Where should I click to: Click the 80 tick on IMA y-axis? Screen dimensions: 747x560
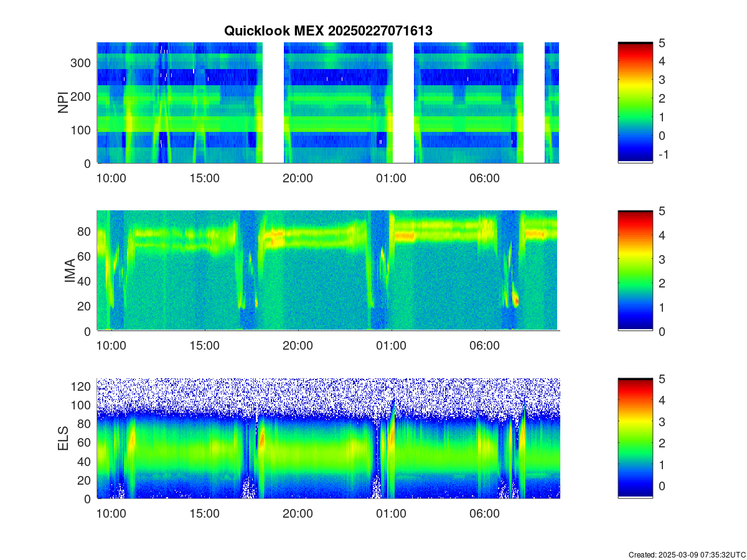click(x=85, y=231)
